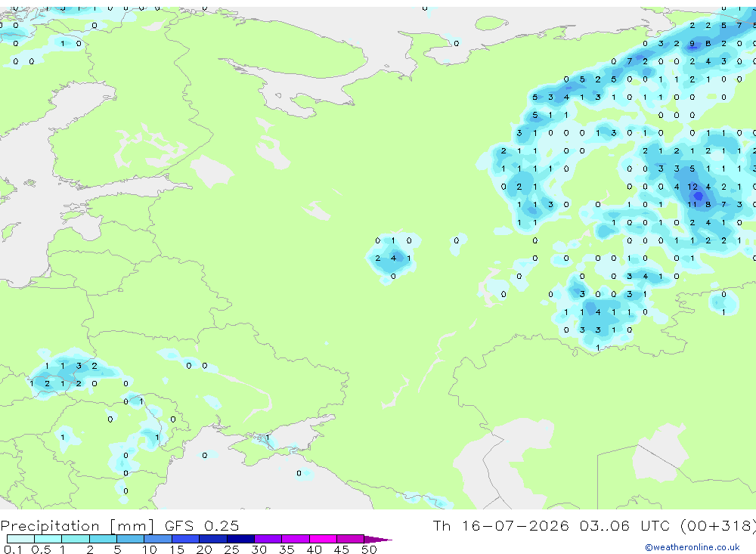
Task: Select the 30–35 mm purple legend swatch
Action: 268,539
